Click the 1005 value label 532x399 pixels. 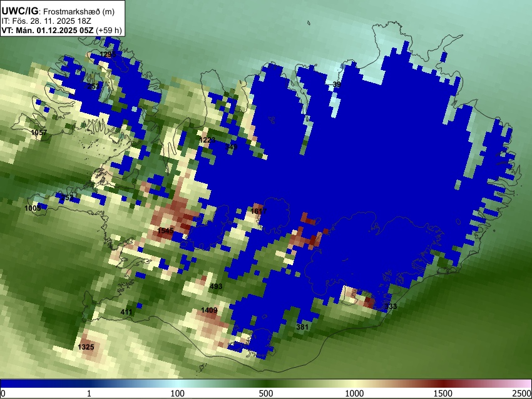(x=33, y=208)
